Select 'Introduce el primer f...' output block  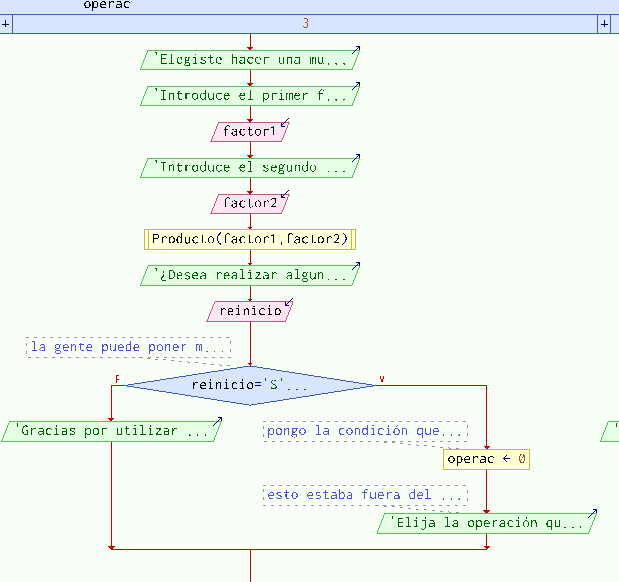point(250,96)
